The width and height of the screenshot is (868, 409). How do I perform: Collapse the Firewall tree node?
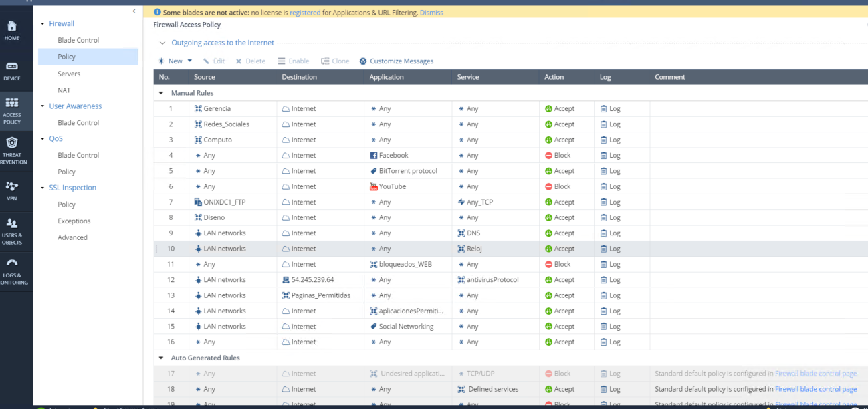43,24
